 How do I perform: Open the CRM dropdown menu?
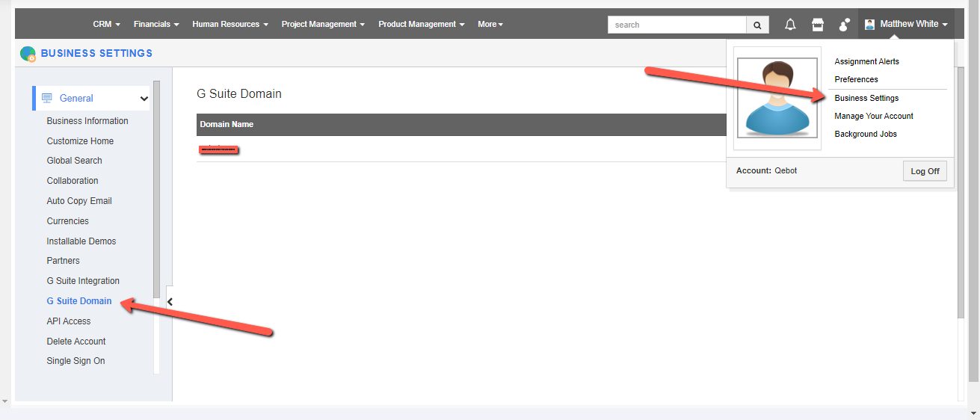click(106, 25)
